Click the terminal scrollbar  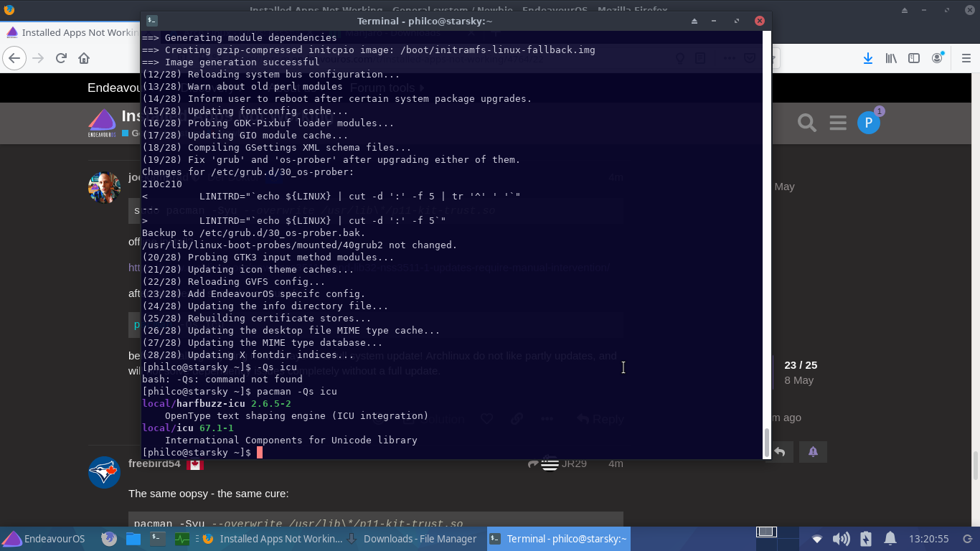[x=766, y=442]
